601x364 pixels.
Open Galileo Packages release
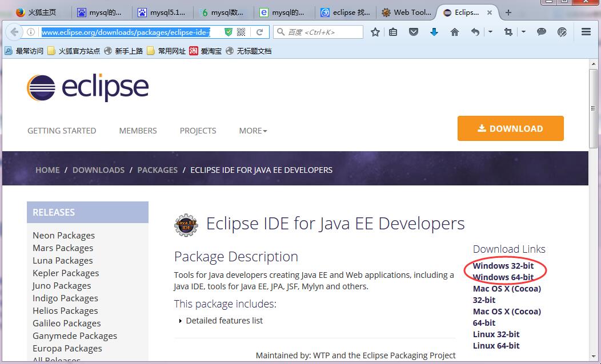(67, 324)
